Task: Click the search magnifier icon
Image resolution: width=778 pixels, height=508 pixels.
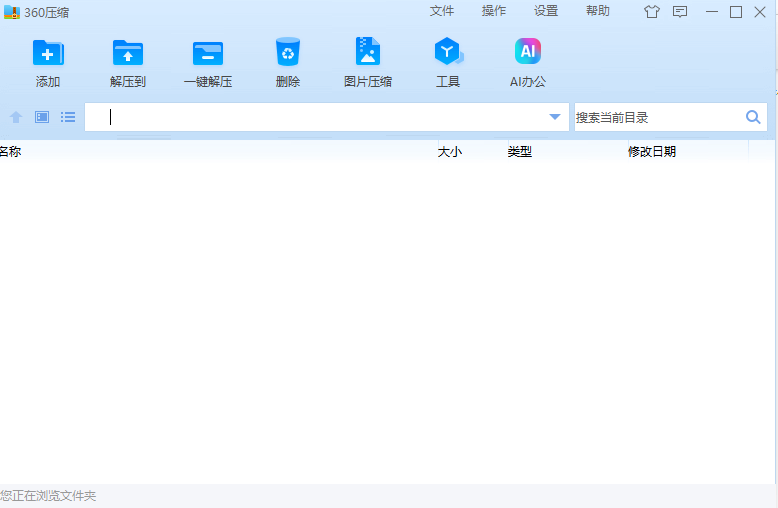Action: [753, 117]
